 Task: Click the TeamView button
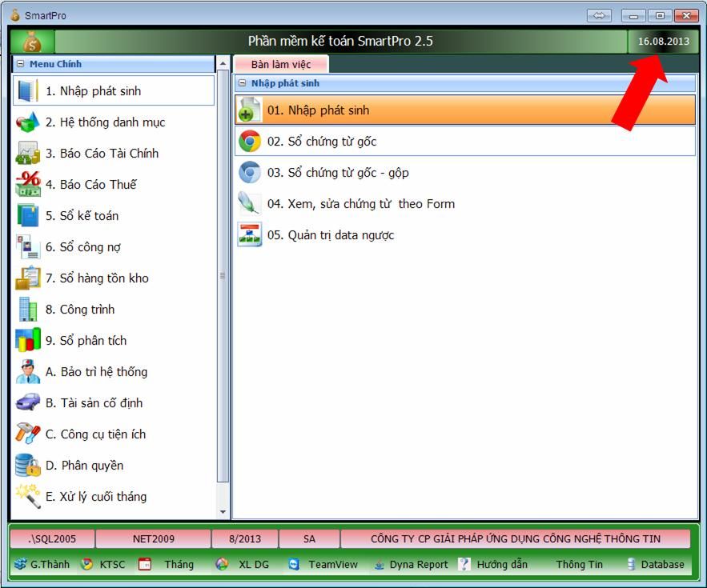coord(324,564)
